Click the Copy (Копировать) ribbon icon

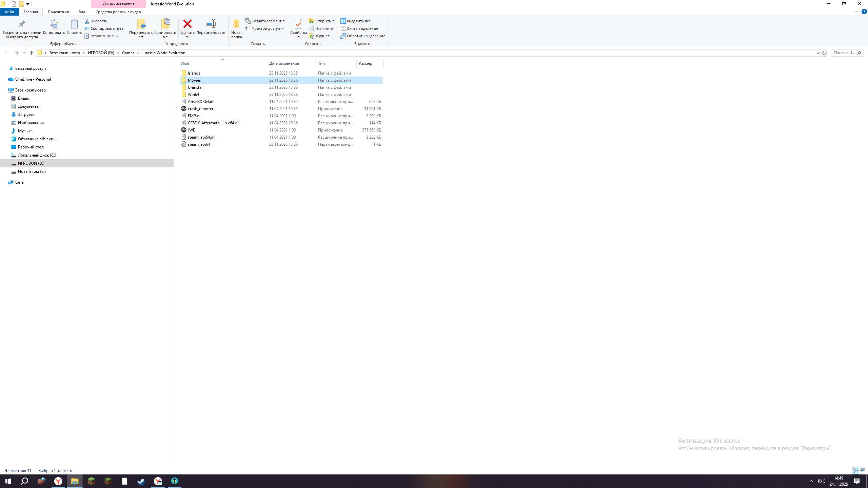(54, 24)
